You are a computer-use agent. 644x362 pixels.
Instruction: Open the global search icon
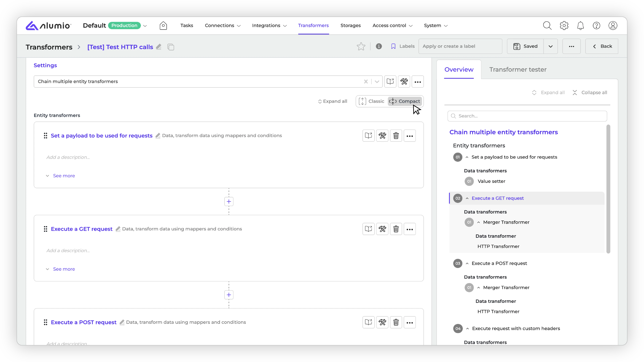547,25
